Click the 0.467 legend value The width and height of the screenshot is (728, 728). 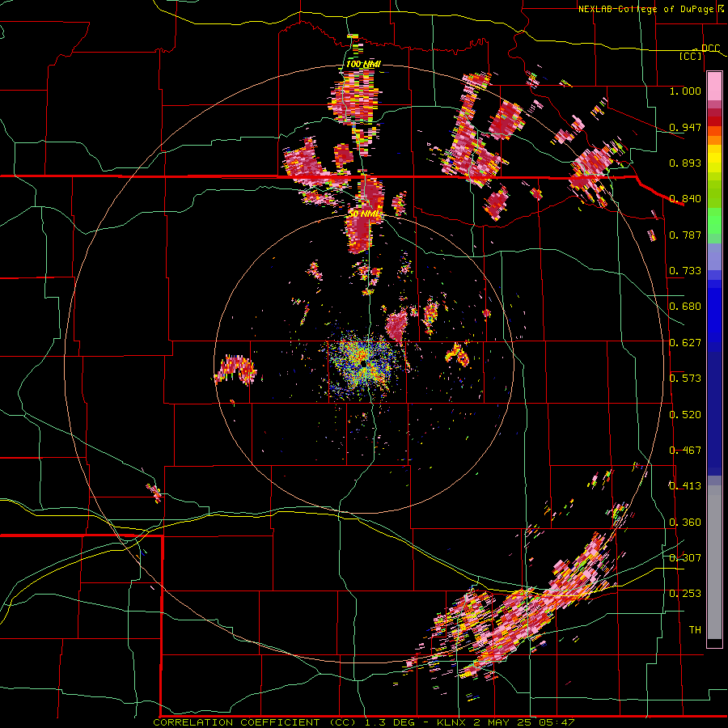[685, 451]
